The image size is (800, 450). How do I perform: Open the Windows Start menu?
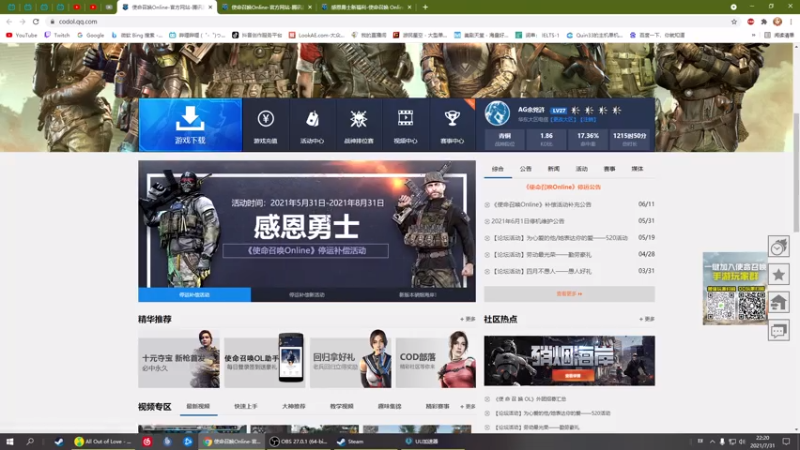click(x=10, y=442)
